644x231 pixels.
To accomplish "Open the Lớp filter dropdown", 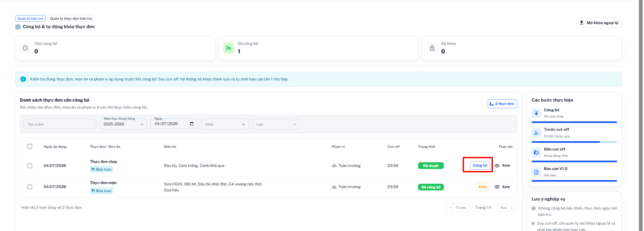I will 276,124.
